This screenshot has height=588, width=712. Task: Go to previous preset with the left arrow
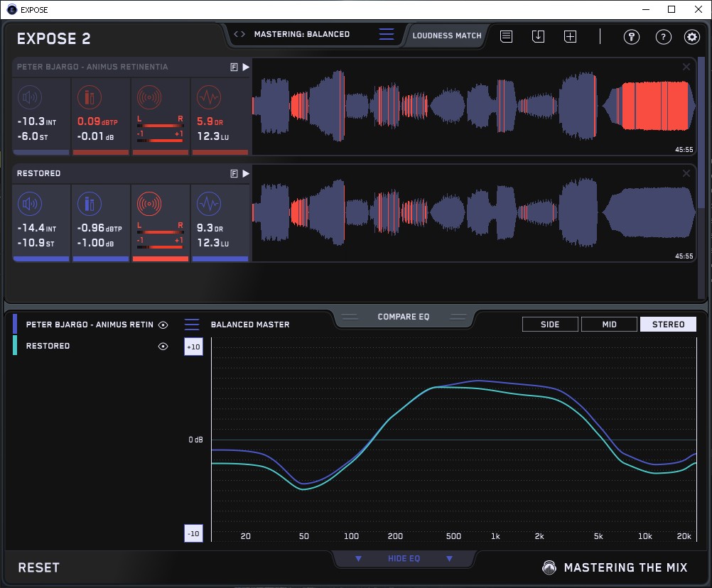pos(236,34)
